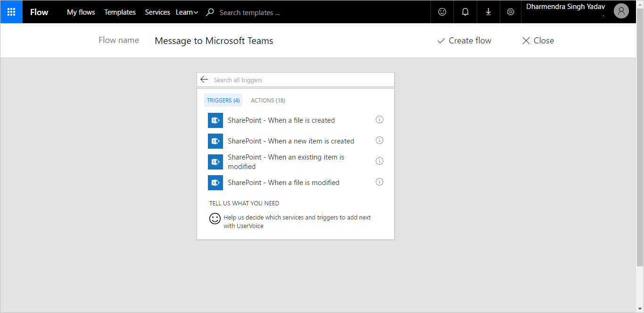Click the Dharmendra Singh Yadav name

(565, 7)
